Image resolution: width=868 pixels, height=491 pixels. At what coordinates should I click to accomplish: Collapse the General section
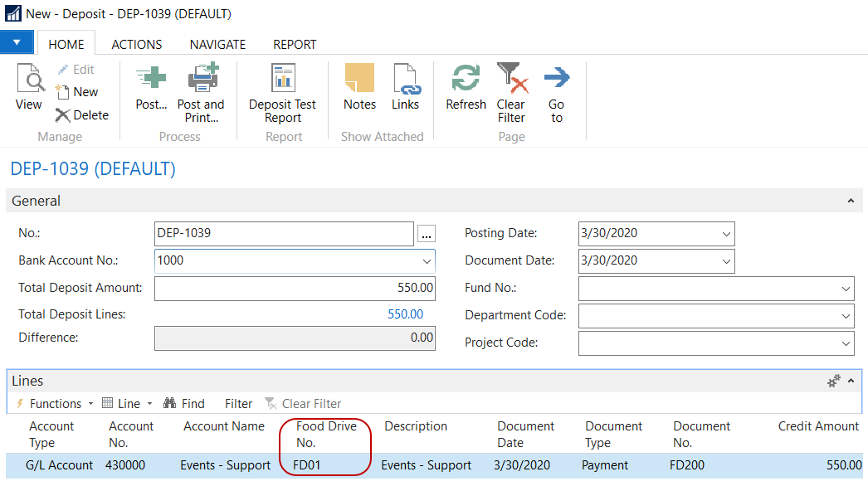pos(850,201)
